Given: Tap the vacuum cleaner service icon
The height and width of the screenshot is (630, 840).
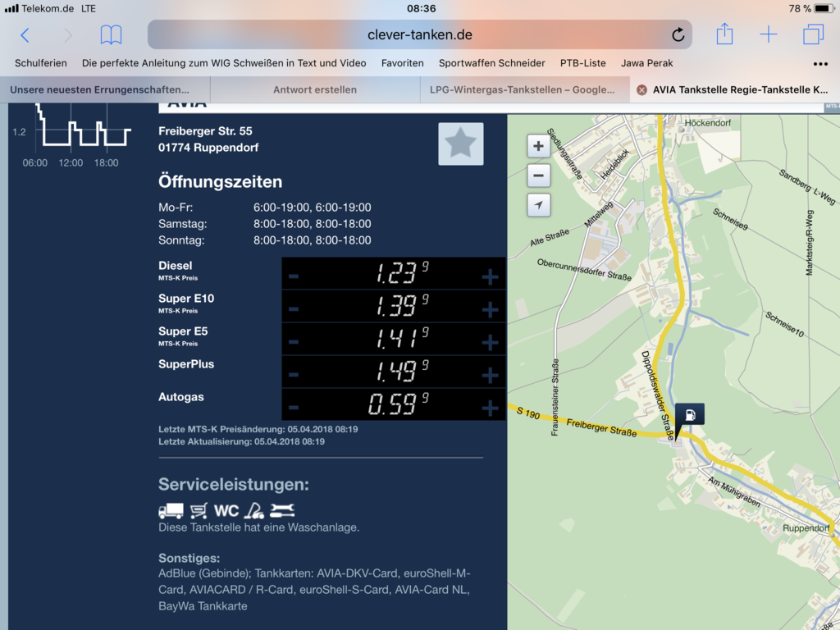Looking at the screenshot, I should click(254, 510).
